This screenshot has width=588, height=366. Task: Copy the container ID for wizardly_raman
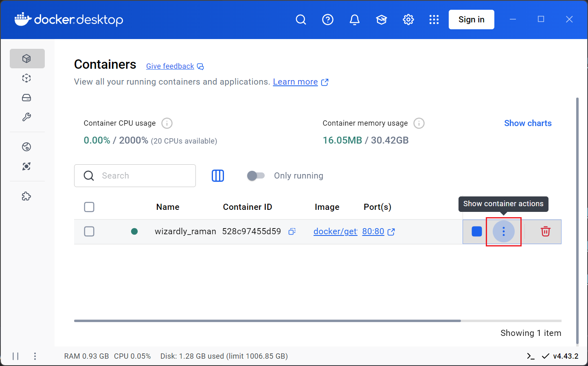tap(292, 231)
